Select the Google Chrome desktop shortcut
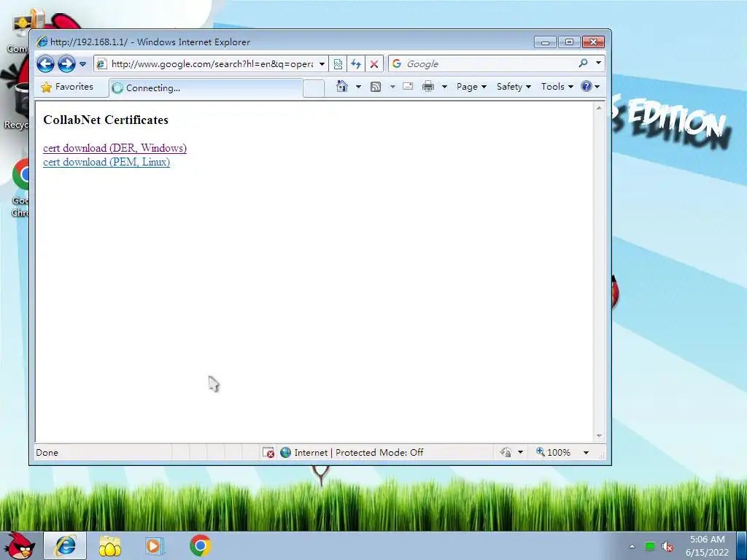Image resolution: width=747 pixels, height=560 pixels. pyautogui.click(x=20, y=187)
